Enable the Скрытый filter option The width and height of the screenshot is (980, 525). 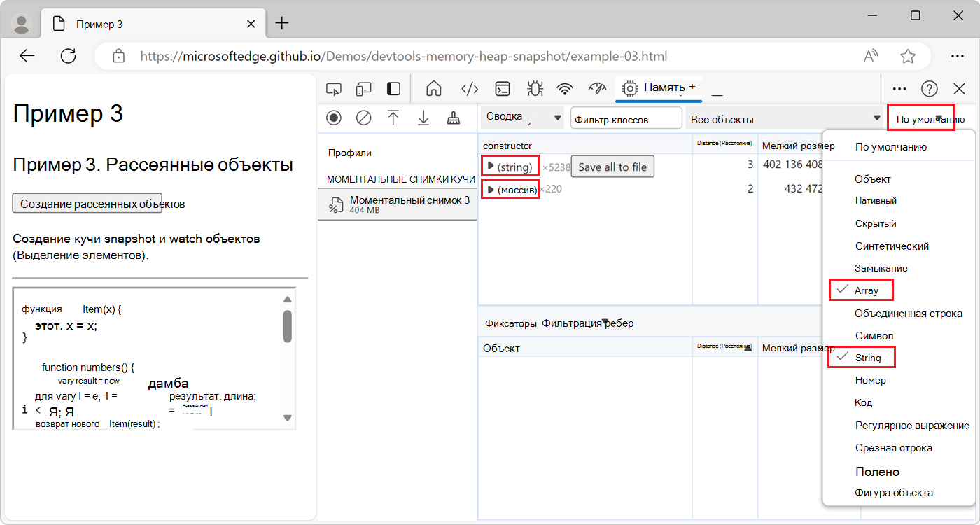(x=876, y=223)
